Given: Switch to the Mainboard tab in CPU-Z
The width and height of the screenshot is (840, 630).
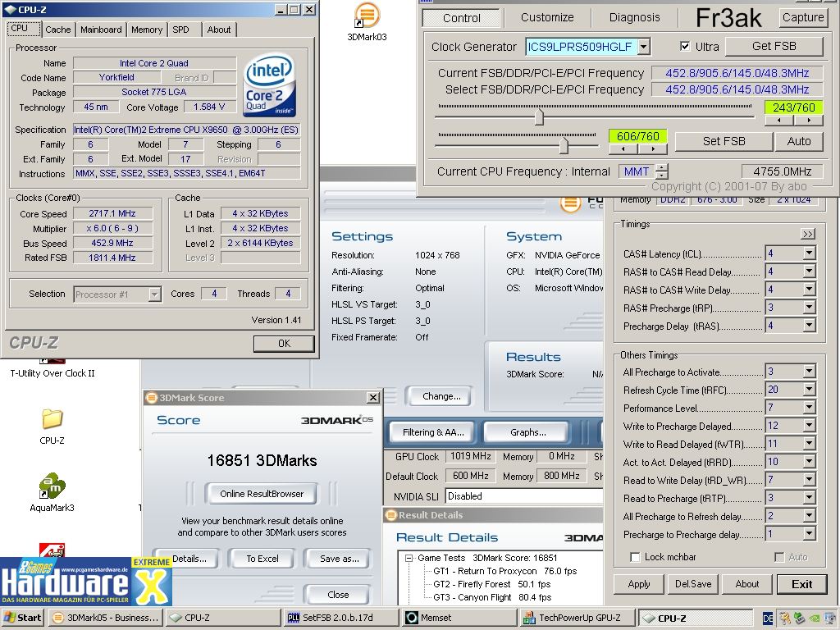Looking at the screenshot, I should (101, 30).
